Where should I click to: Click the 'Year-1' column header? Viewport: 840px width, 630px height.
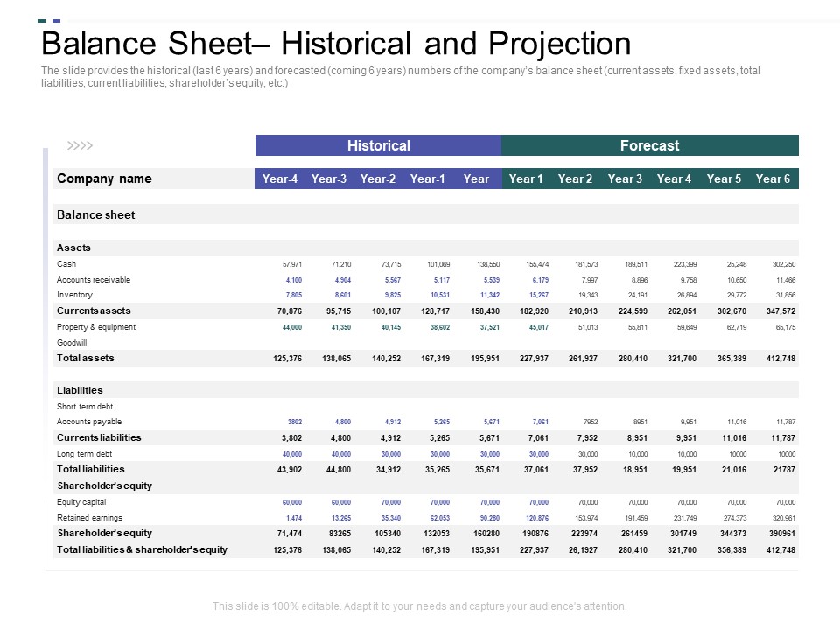[428, 178]
